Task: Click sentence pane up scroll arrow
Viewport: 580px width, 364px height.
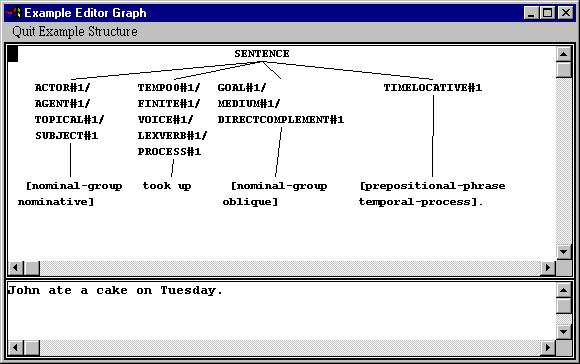Action: pyautogui.click(x=563, y=290)
